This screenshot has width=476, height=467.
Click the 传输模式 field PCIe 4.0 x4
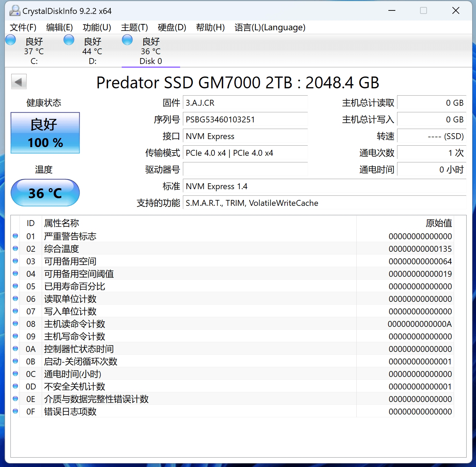pos(245,153)
